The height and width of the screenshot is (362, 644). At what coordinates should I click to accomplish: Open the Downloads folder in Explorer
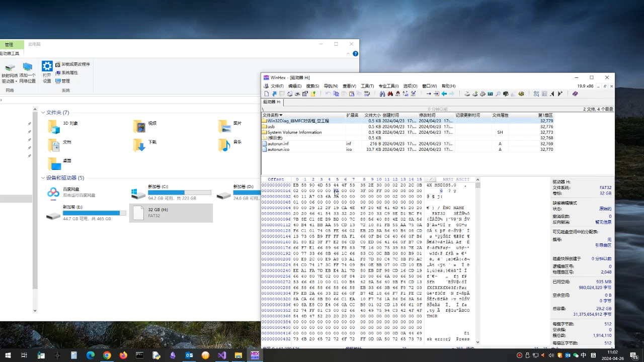click(139, 145)
